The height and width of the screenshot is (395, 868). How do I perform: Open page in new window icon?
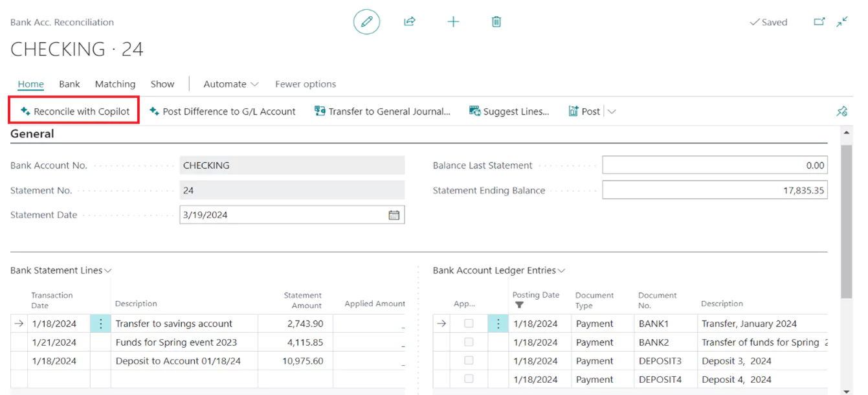tap(819, 22)
